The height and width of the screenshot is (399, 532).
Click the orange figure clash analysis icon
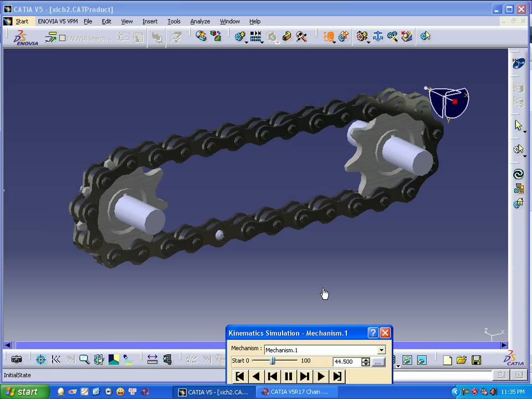click(328, 37)
